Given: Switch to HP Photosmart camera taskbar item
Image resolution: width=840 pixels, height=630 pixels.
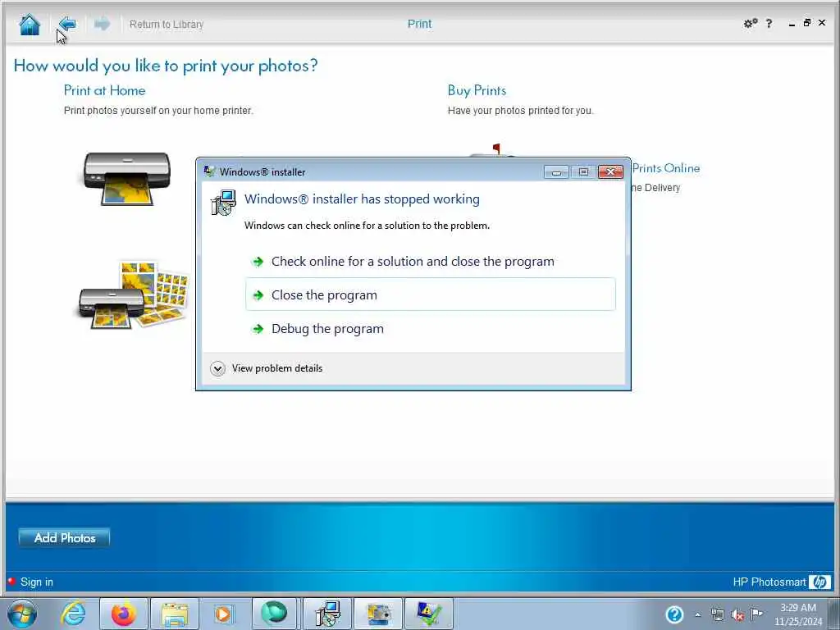Looking at the screenshot, I should [378, 614].
